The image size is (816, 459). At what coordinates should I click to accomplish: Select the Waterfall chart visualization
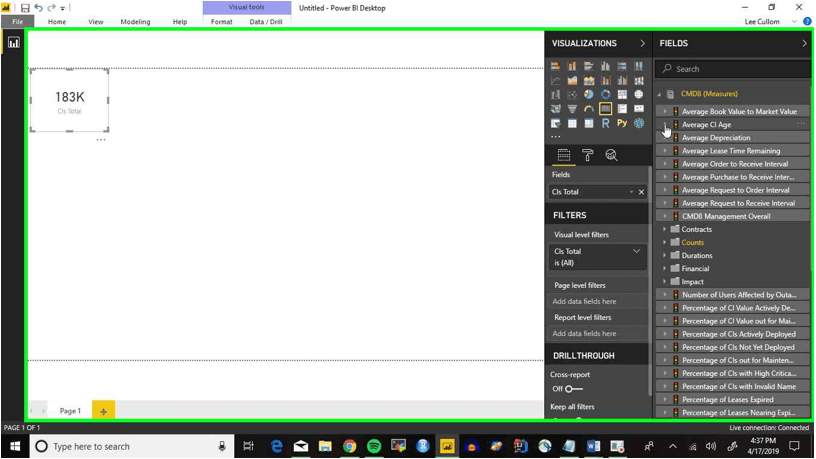555,94
